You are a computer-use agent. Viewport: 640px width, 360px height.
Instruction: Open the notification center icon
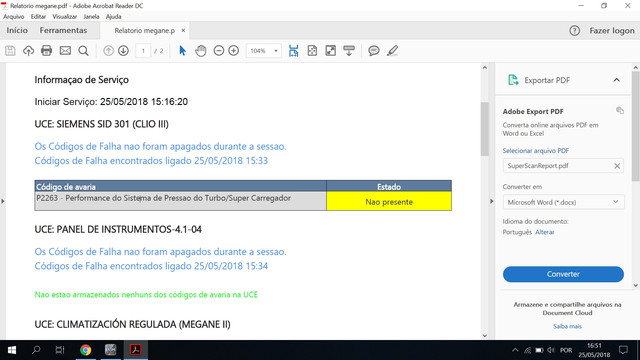point(623,350)
